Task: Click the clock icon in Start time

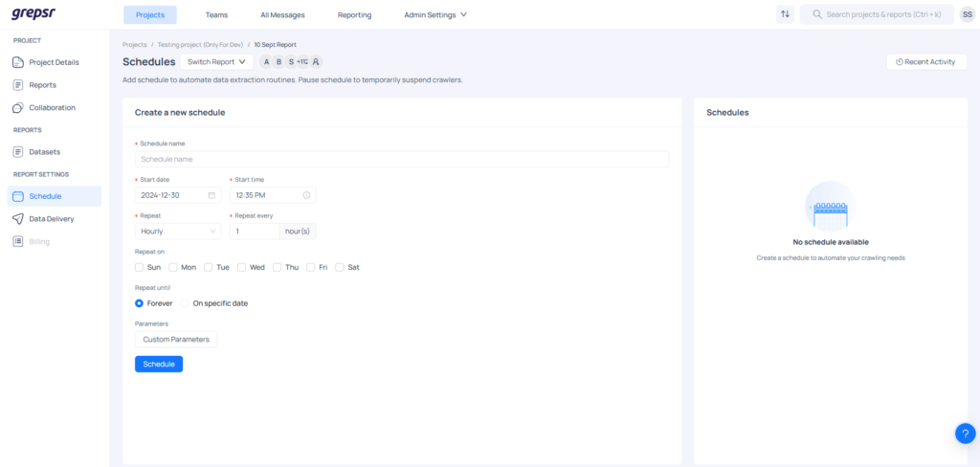Action: tap(306, 195)
